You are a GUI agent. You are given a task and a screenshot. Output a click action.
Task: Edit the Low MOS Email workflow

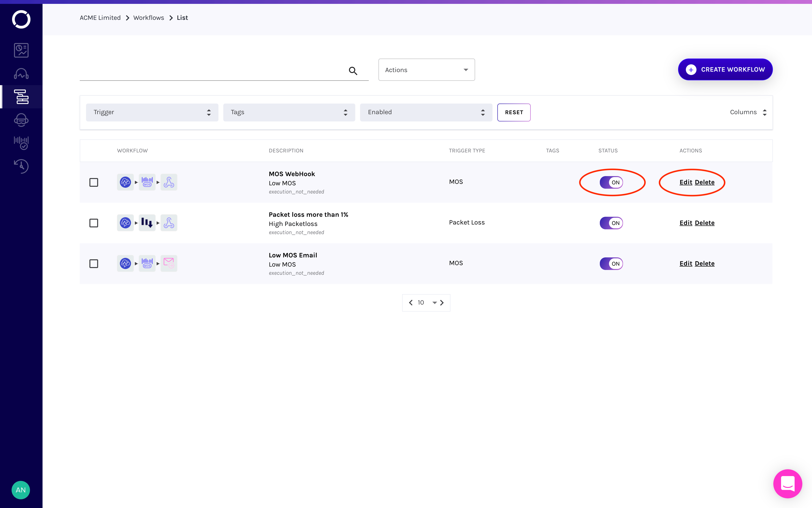tap(686, 263)
